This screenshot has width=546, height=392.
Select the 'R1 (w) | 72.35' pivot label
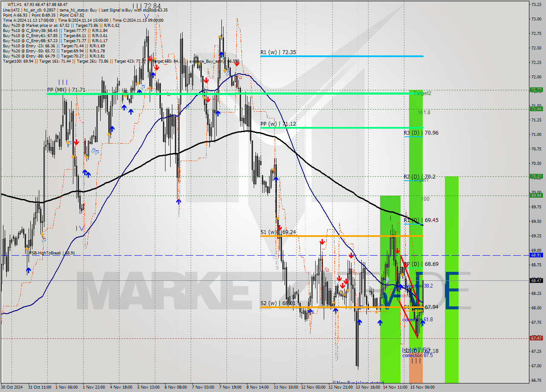click(278, 52)
